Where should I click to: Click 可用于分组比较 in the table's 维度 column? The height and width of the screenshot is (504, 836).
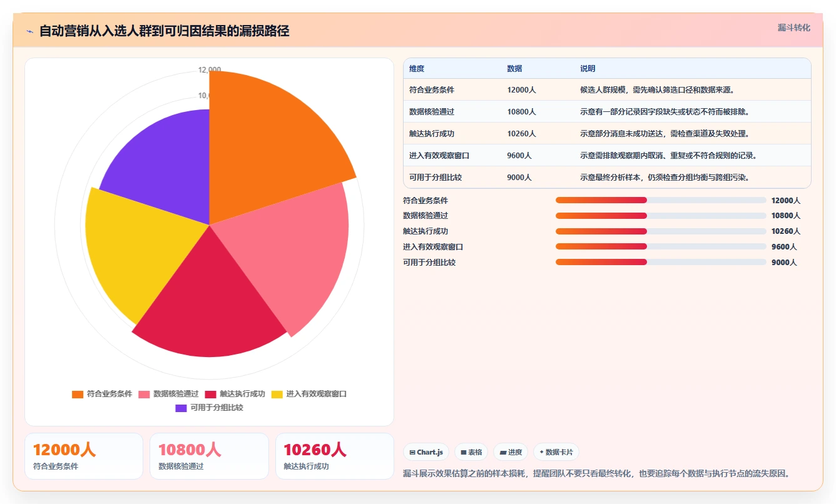point(436,178)
